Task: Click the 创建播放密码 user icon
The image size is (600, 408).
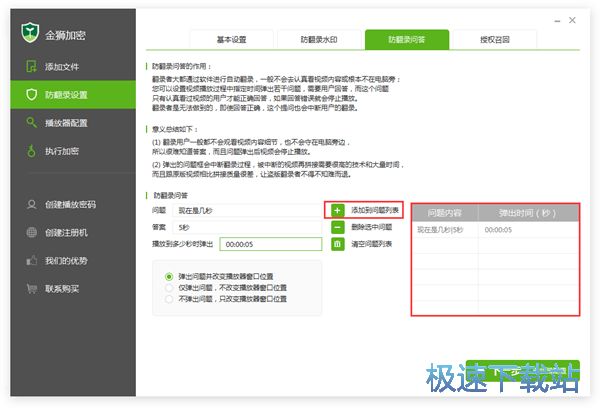Action: [x=31, y=204]
